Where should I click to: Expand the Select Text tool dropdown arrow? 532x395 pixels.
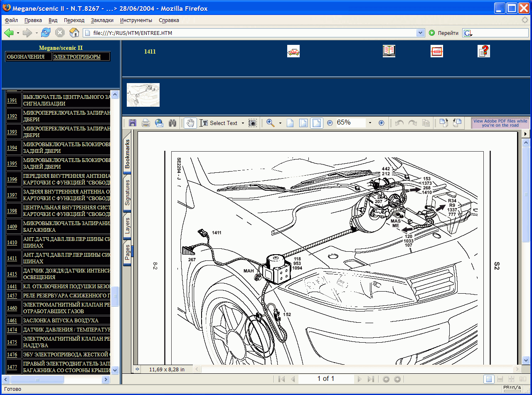(243, 123)
